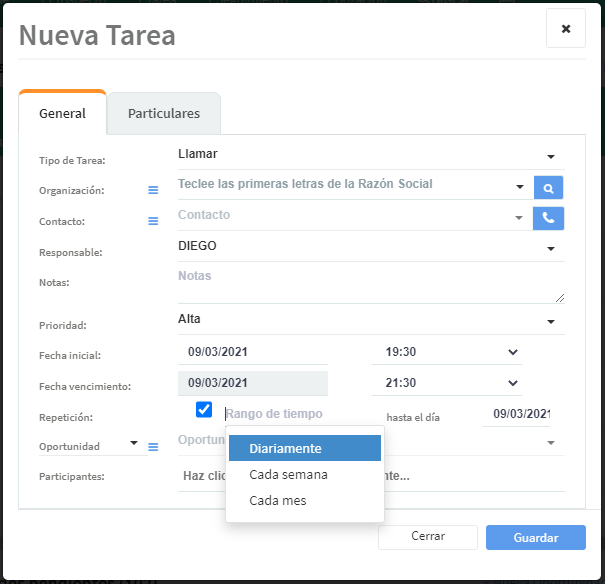Expand the Tipo de Tarea dropdown
The height and width of the screenshot is (584, 605).
[x=550, y=156]
